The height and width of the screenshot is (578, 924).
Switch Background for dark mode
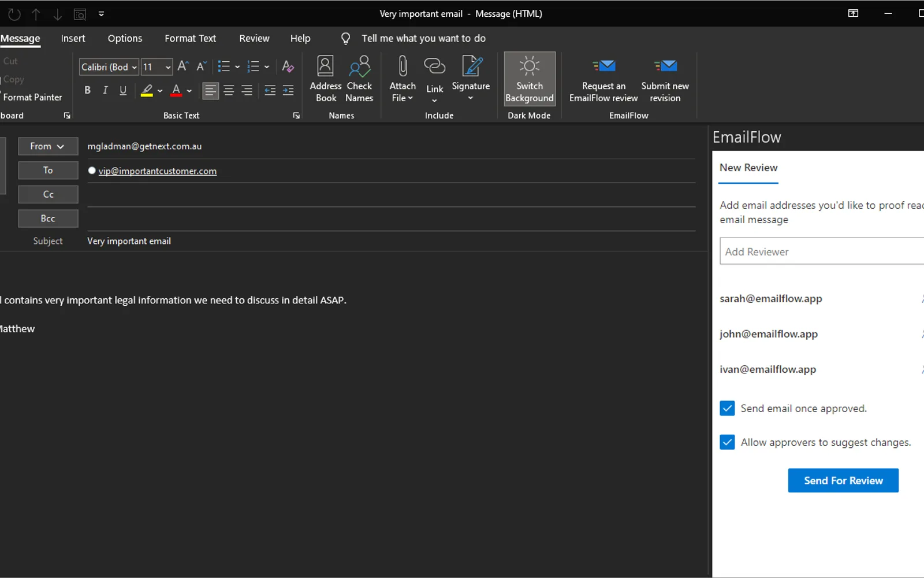[530, 79]
